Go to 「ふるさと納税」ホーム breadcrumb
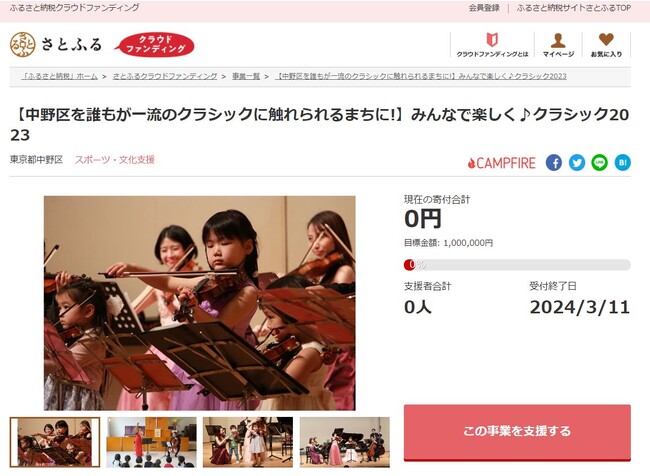650x476 pixels. pos(60,76)
